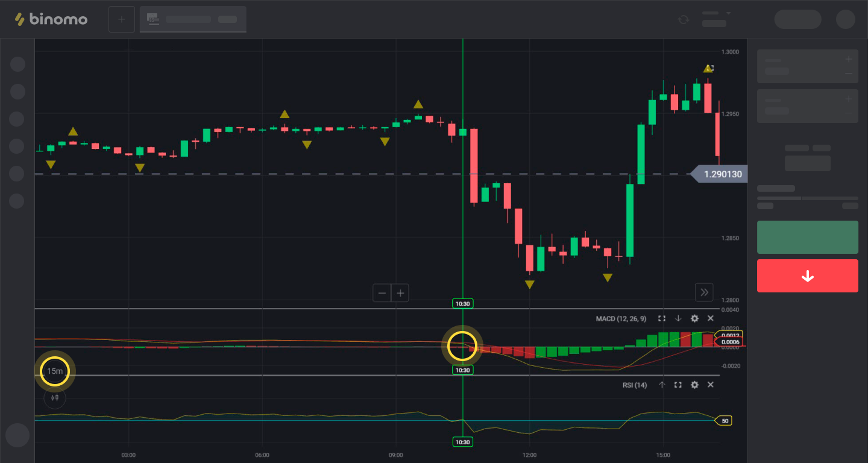Maximize the MACD indicator panel
Image resolution: width=868 pixels, height=463 pixels.
pyautogui.click(x=662, y=318)
